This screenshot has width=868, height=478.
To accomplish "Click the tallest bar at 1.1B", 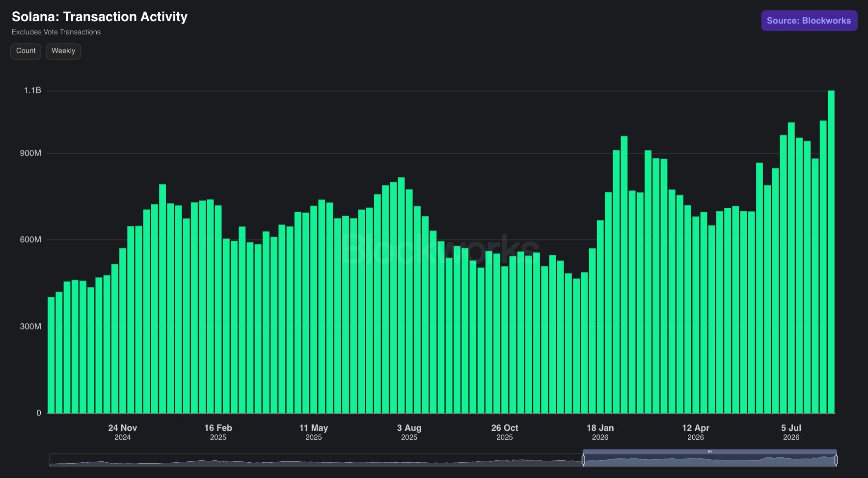I will tap(831, 252).
